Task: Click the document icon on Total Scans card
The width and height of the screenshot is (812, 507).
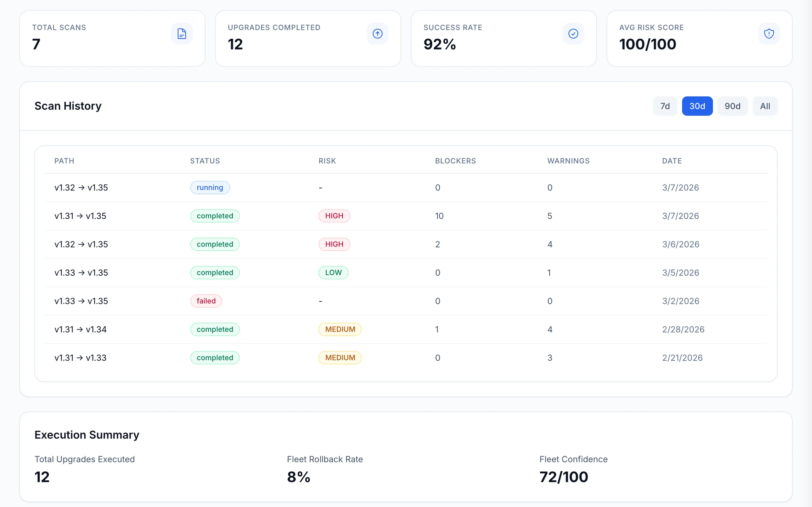Action: [182, 34]
